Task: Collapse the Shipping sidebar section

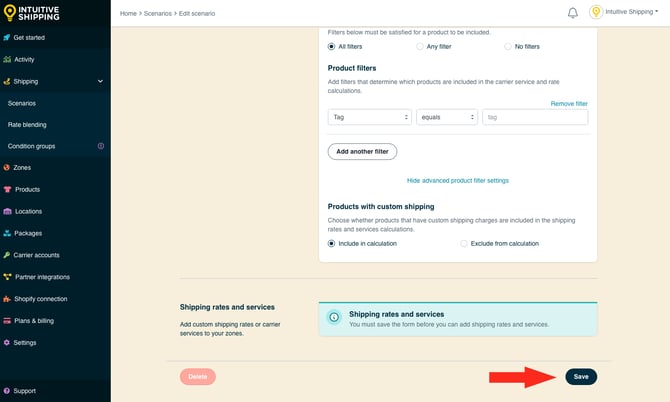Action: click(x=100, y=81)
